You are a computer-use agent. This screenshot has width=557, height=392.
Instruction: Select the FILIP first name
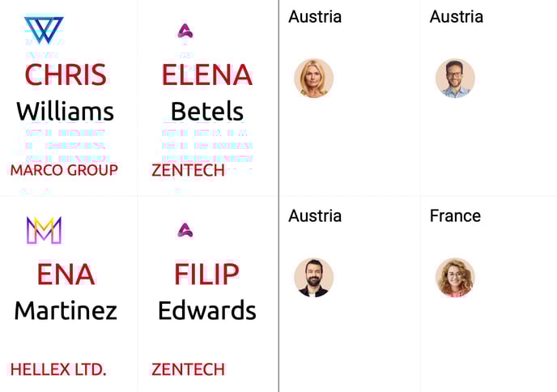click(x=207, y=274)
